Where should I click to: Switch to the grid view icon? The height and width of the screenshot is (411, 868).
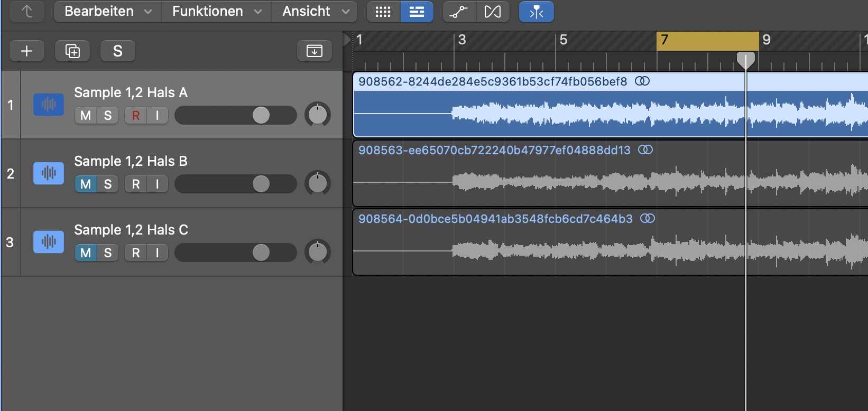coord(383,12)
